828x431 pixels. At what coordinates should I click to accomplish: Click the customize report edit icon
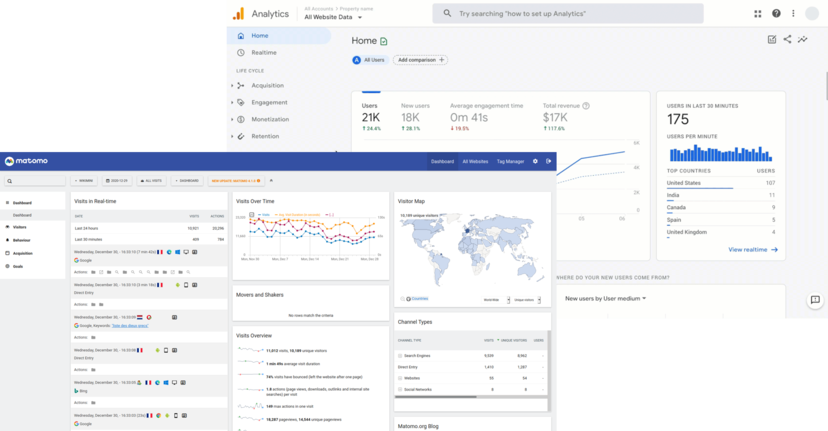click(x=771, y=40)
